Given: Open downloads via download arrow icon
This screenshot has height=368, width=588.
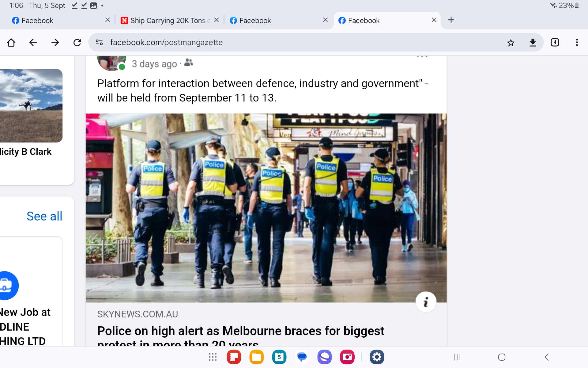Looking at the screenshot, I should [x=533, y=42].
